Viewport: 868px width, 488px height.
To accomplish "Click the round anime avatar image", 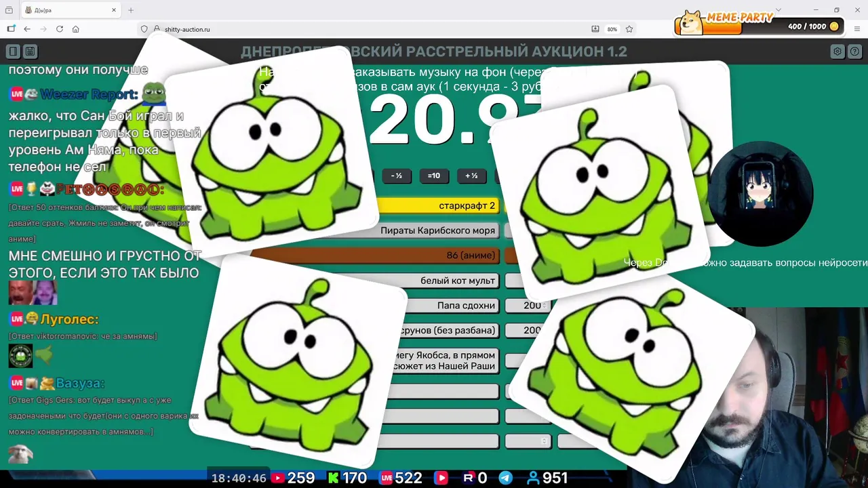I will pos(759,194).
